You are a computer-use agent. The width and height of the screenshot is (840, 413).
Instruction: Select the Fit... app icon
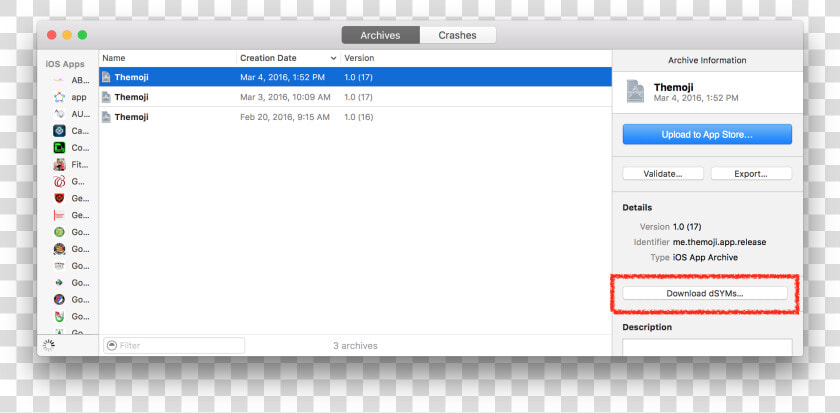(x=59, y=165)
